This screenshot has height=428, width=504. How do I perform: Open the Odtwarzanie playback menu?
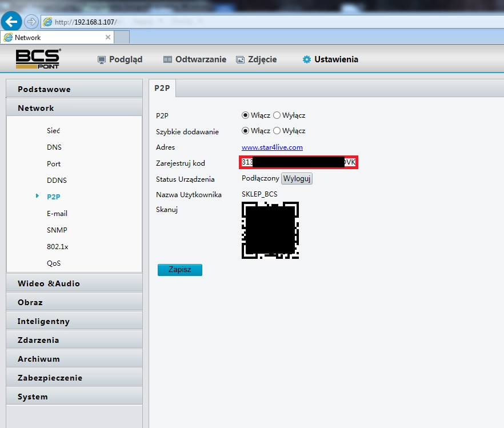[201, 59]
